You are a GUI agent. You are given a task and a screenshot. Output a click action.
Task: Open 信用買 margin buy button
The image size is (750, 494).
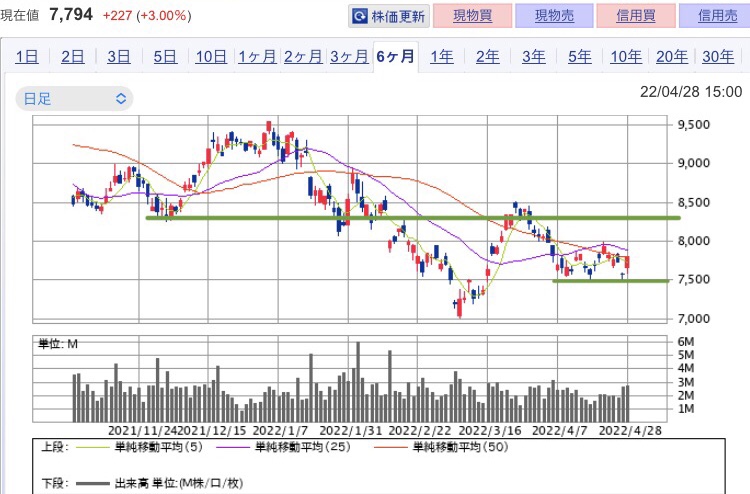pos(636,16)
